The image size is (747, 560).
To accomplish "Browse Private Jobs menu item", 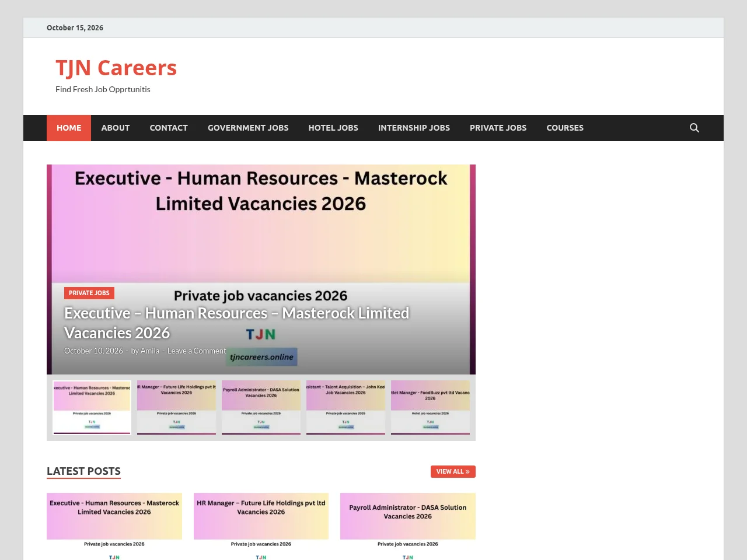I will pos(498,128).
